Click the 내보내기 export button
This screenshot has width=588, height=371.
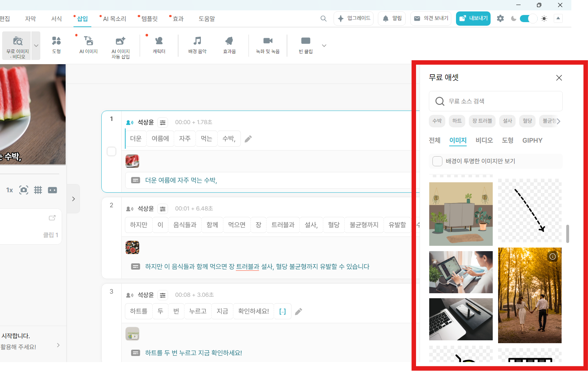(x=473, y=18)
